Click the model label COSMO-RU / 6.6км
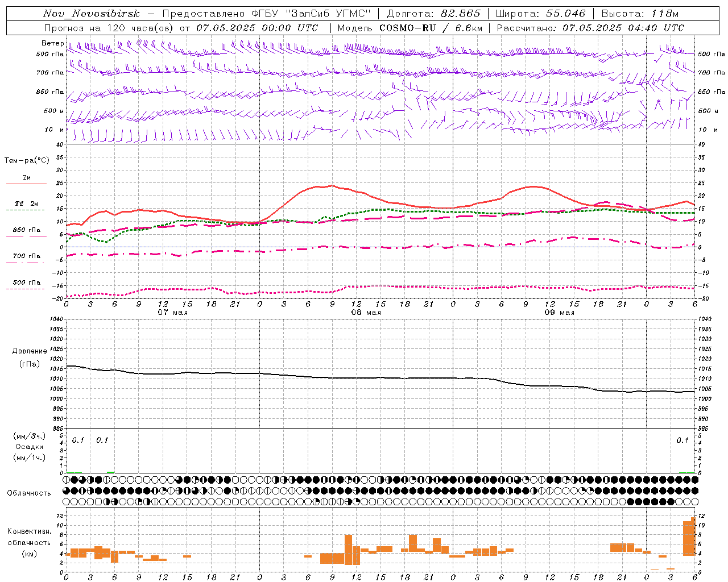 coord(431,28)
